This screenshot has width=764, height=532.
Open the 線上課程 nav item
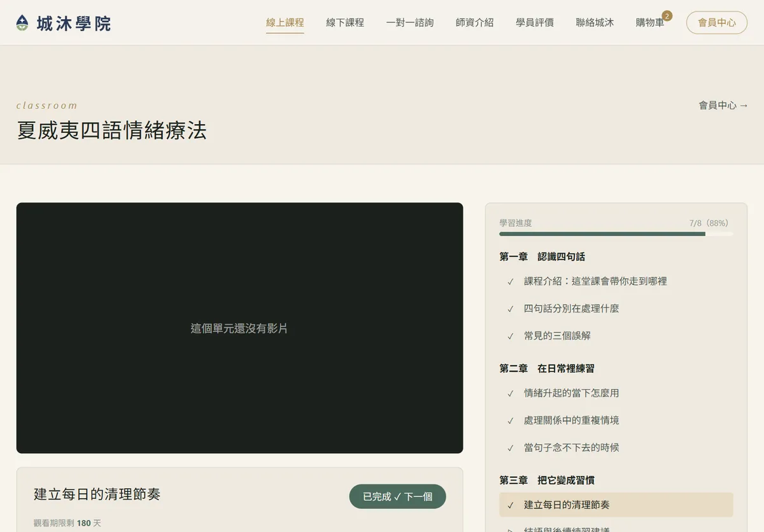[285, 22]
